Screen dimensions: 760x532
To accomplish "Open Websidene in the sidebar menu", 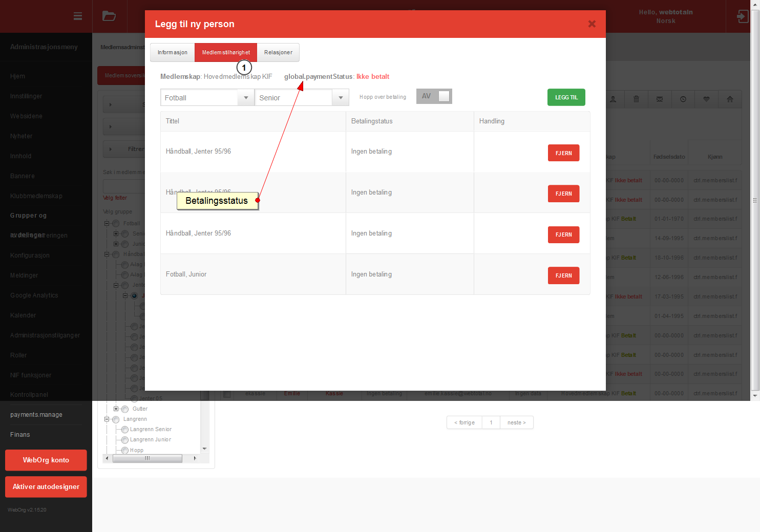I will [26, 116].
